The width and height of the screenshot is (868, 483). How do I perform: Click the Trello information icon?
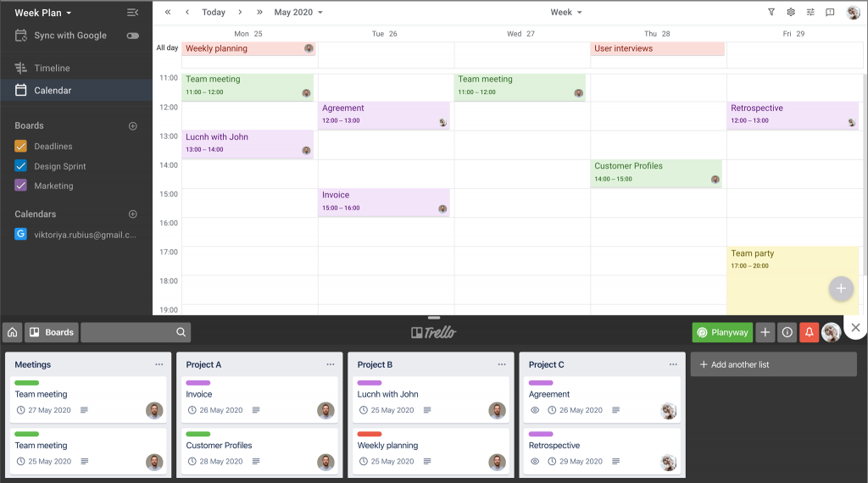click(787, 332)
